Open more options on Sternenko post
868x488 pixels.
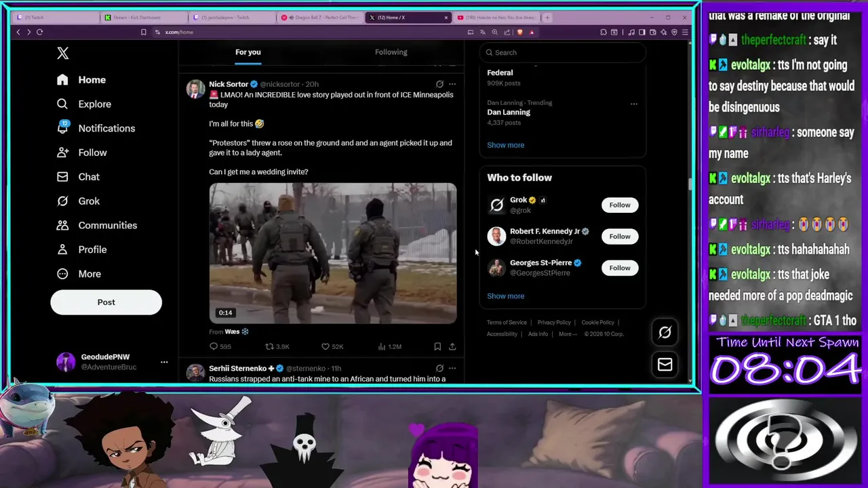[x=452, y=368]
